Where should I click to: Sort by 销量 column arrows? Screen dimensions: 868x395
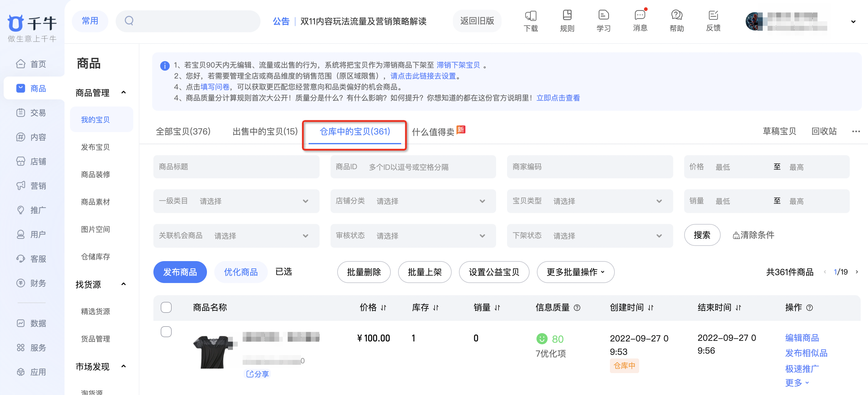[x=497, y=307]
